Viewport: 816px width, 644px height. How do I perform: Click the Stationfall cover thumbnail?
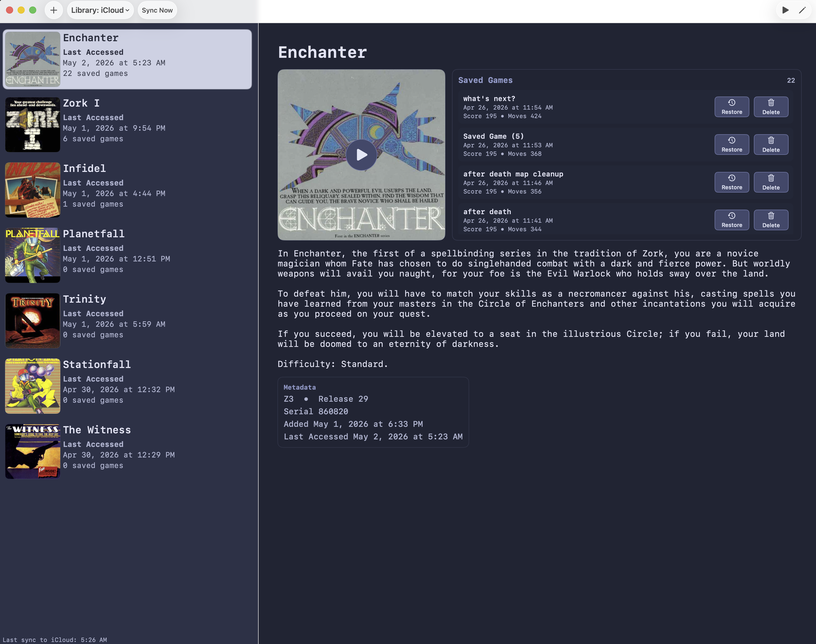pos(32,386)
